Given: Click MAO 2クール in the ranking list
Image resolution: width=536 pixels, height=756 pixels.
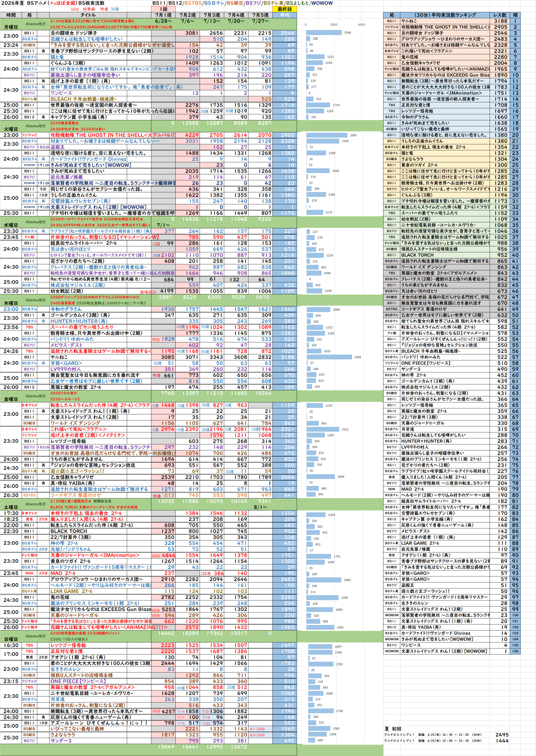Looking at the screenshot, I should pos(412,489).
